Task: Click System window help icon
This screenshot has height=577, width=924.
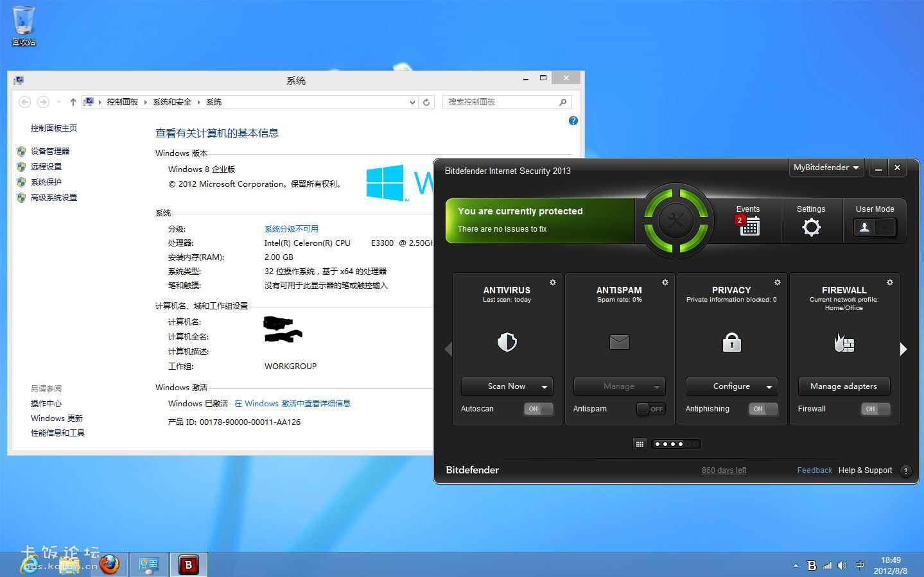Action: point(573,121)
